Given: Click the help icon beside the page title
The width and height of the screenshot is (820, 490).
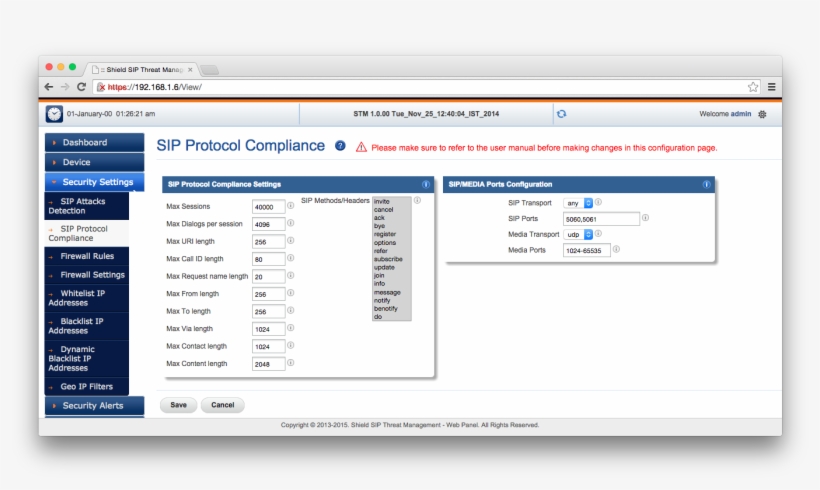Looking at the screenshot, I should [x=340, y=146].
